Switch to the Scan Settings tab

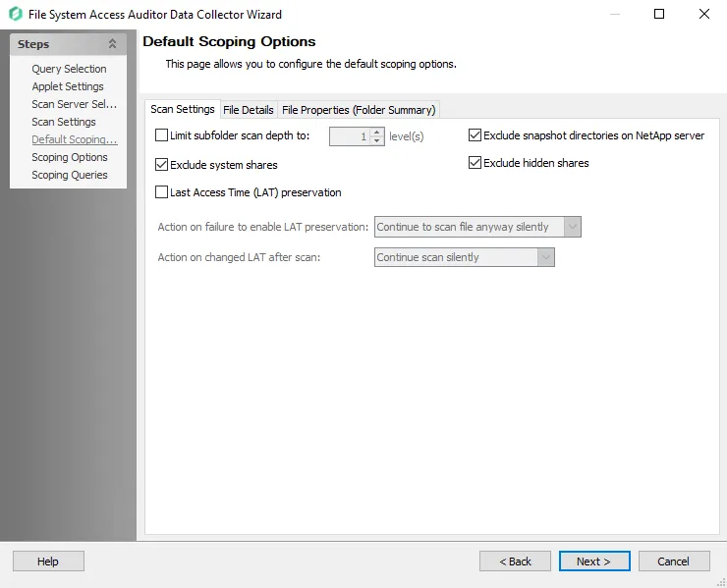[x=182, y=109]
